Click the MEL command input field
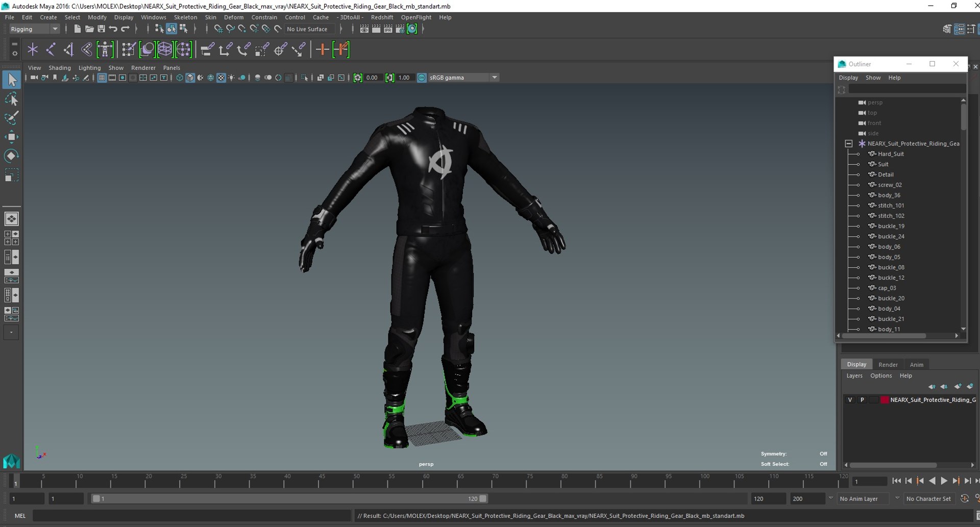Viewport: 980px width, 527px height. 191,516
